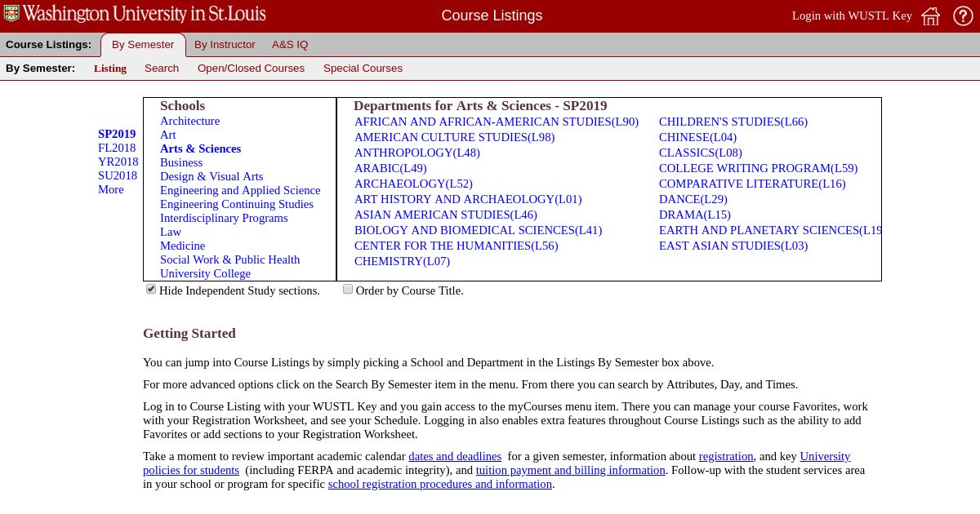
Task: Open Children's Studies (L66) department
Action: tap(733, 122)
